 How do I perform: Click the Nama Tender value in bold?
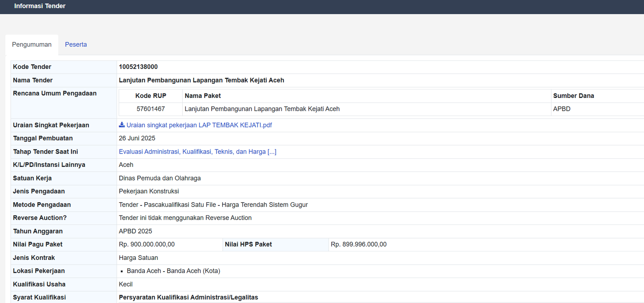click(x=201, y=81)
